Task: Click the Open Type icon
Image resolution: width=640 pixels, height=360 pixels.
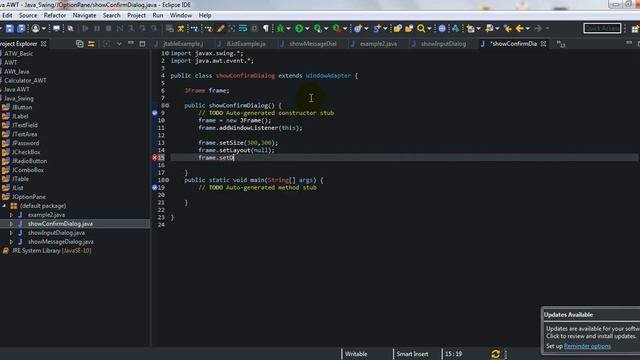Action: pyautogui.click(x=397, y=28)
